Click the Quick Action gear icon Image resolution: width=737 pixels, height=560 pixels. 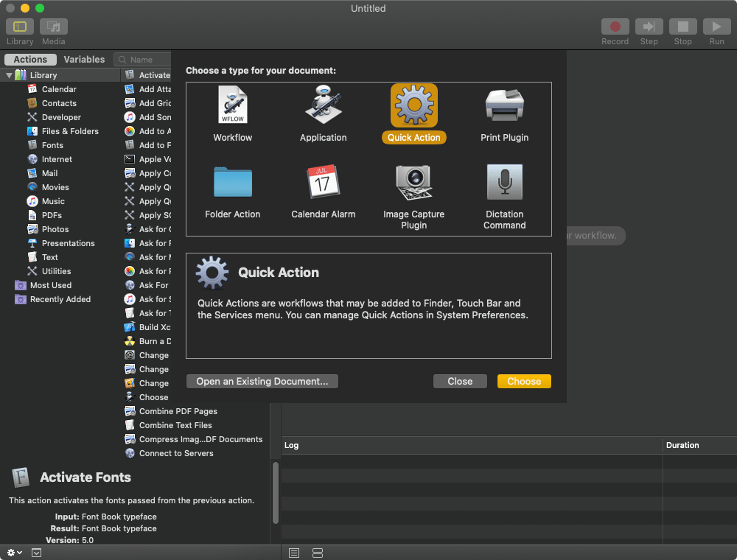coord(413,106)
